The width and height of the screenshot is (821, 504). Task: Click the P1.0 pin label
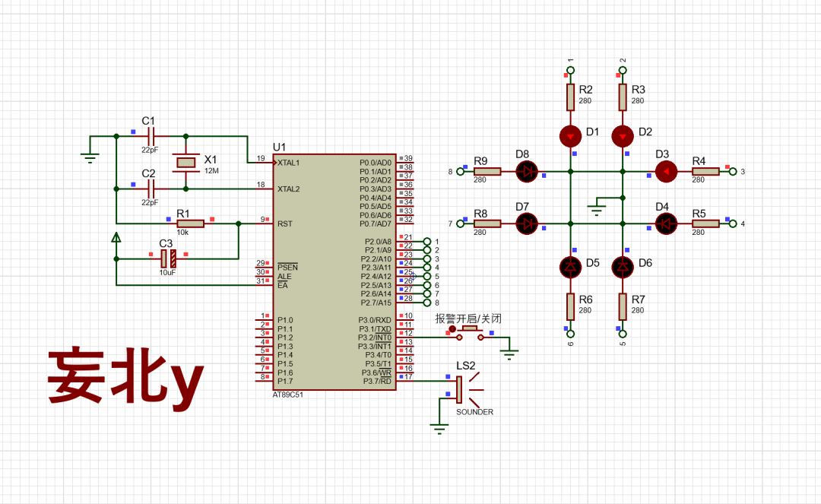[285, 320]
